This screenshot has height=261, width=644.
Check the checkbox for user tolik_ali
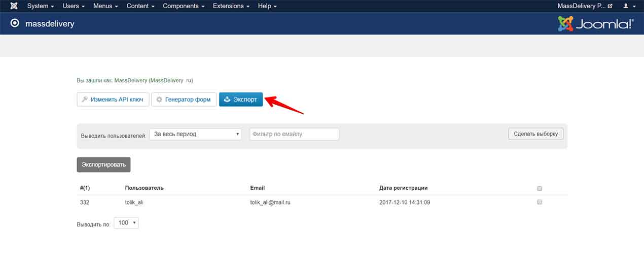pyautogui.click(x=540, y=202)
